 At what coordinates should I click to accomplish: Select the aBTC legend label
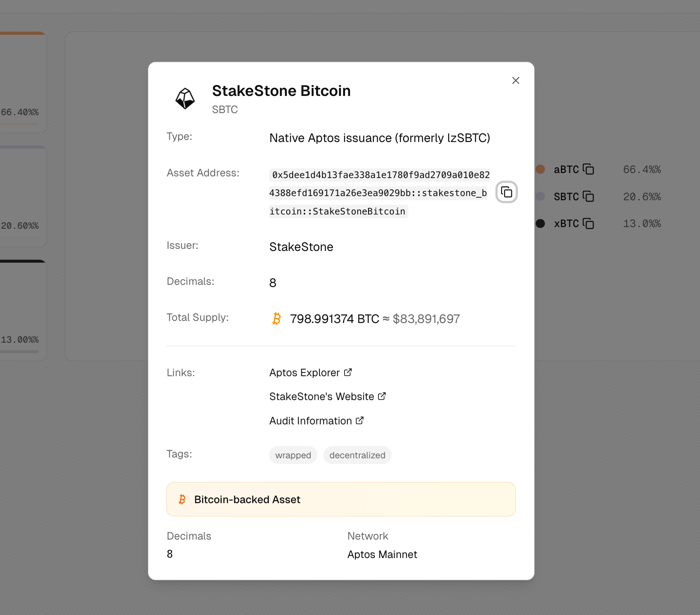tap(566, 169)
